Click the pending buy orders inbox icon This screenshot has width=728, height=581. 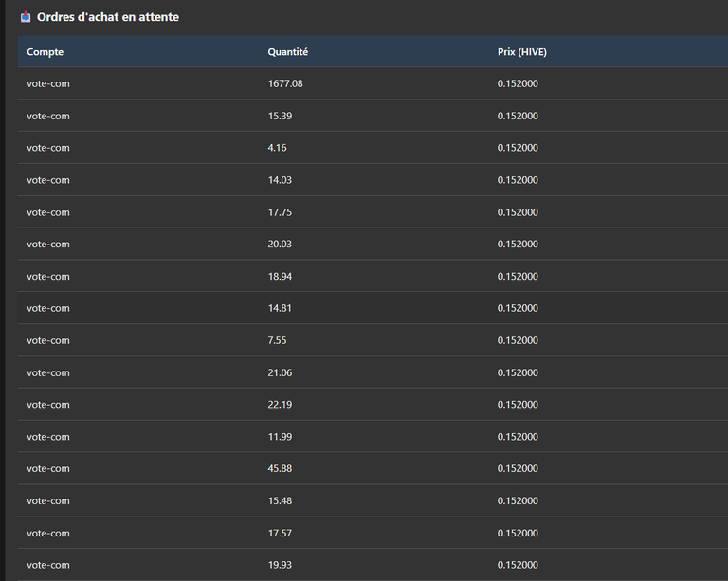click(x=26, y=17)
